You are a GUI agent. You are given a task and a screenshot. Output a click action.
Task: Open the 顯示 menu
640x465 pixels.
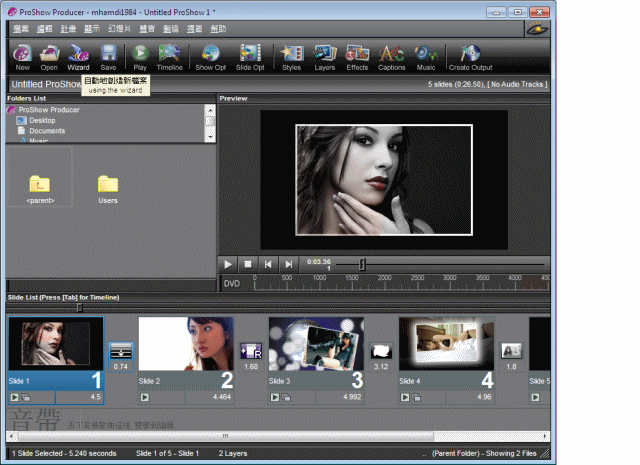(92, 29)
